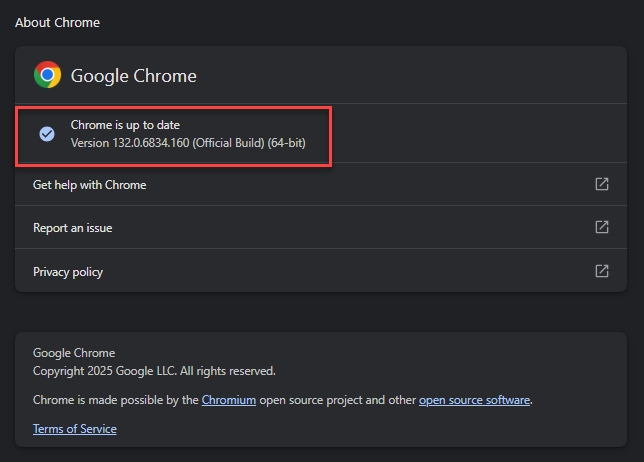Image resolution: width=644 pixels, height=462 pixels.
Task: Follow the Chromium hyperlink
Action: pyautogui.click(x=229, y=400)
